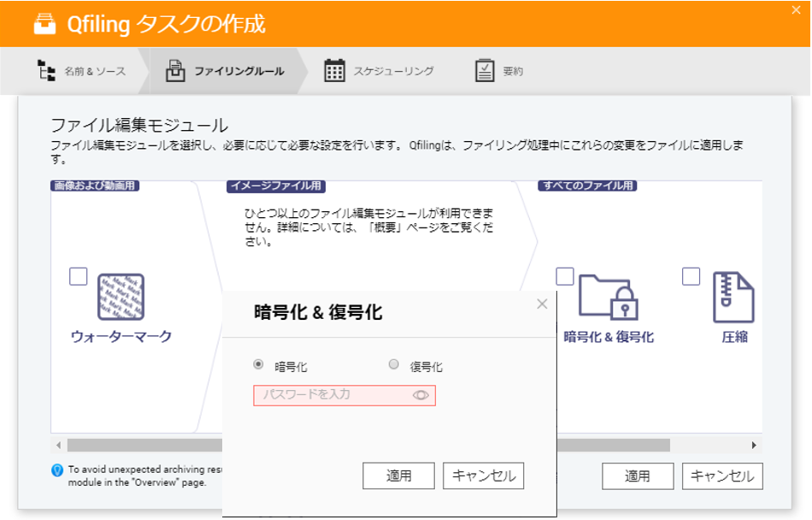Enable the ウォーターマーク checkbox
812x520 pixels.
pos(79,276)
